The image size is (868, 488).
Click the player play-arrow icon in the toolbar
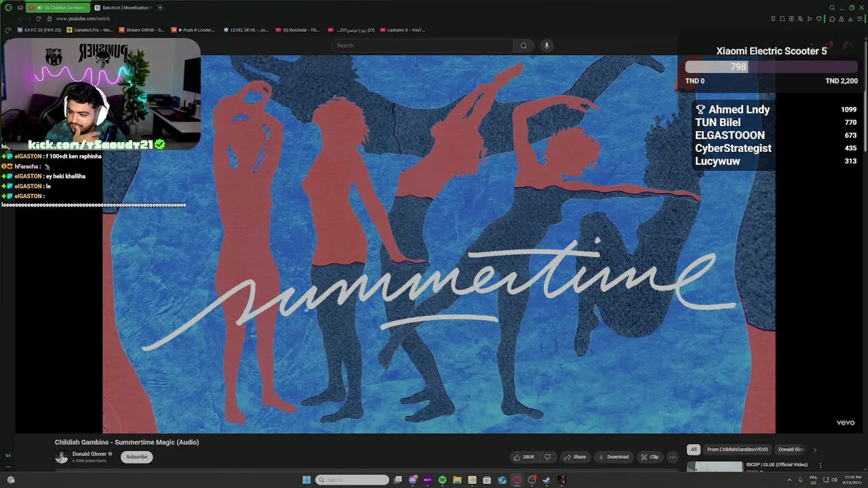(x=810, y=18)
